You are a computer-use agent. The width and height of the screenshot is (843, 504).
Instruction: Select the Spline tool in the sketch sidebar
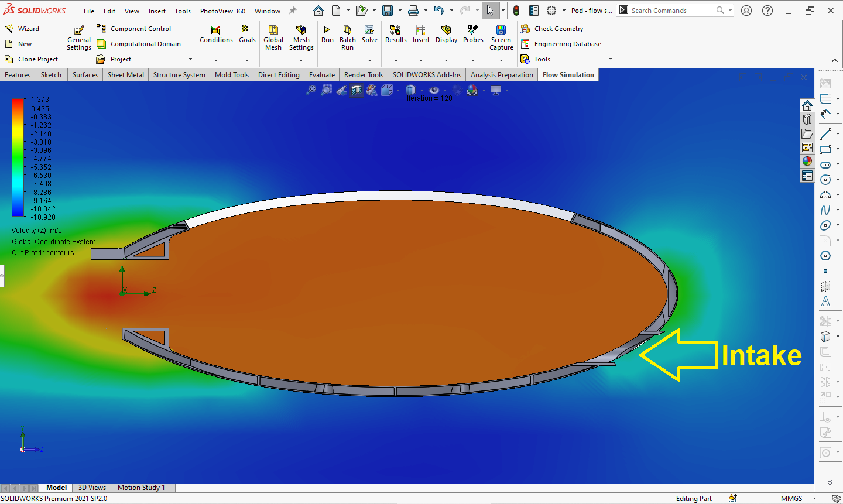[825, 210]
